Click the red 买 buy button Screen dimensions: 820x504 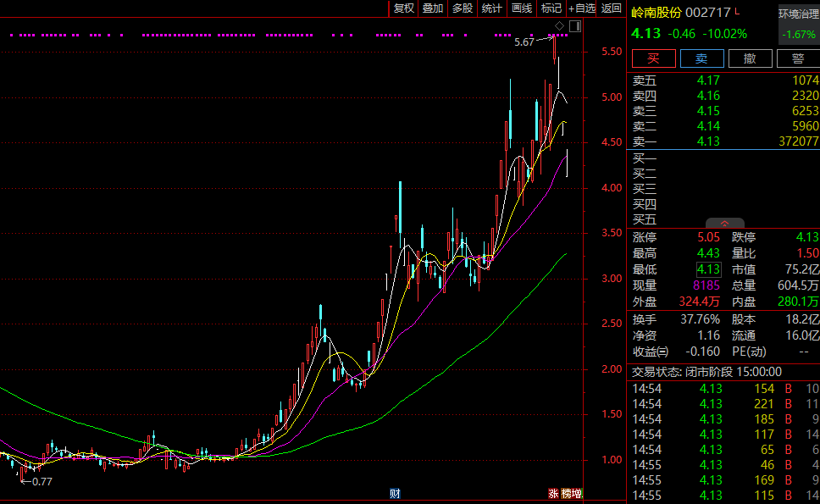point(653,58)
